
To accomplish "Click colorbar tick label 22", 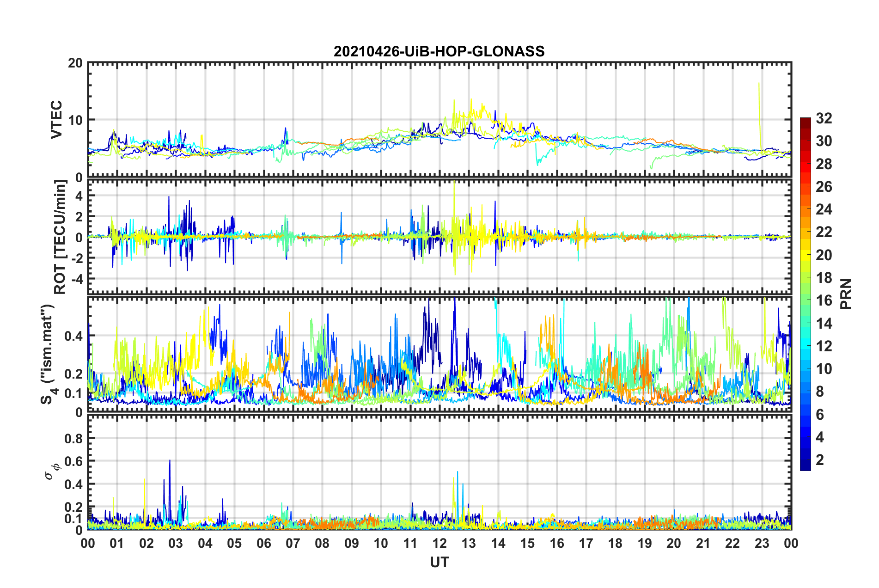I will coord(824,232).
